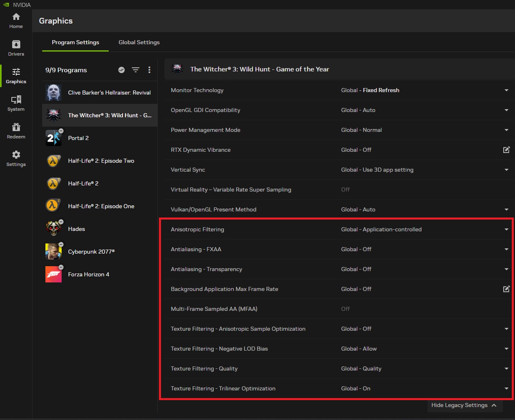This screenshot has width=515, height=420.
Task: Open Settings from the sidebar gear
Action: 16,159
